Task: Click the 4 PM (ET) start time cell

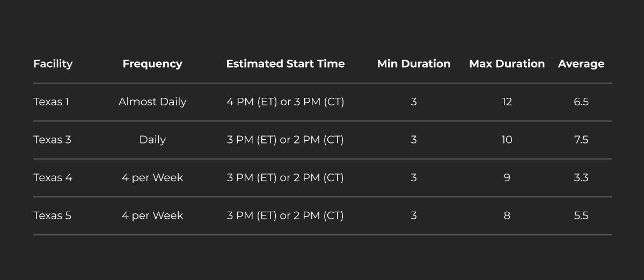Action: 285,102
